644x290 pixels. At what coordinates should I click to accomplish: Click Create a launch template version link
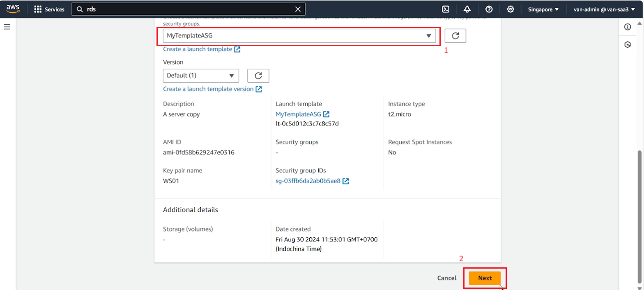(208, 89)
